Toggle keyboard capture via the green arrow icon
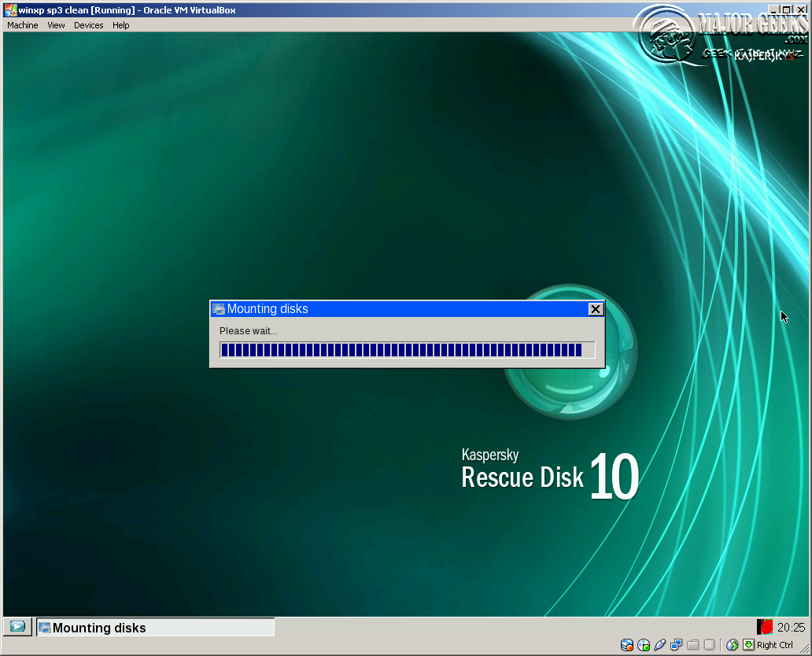 [749, 645]
